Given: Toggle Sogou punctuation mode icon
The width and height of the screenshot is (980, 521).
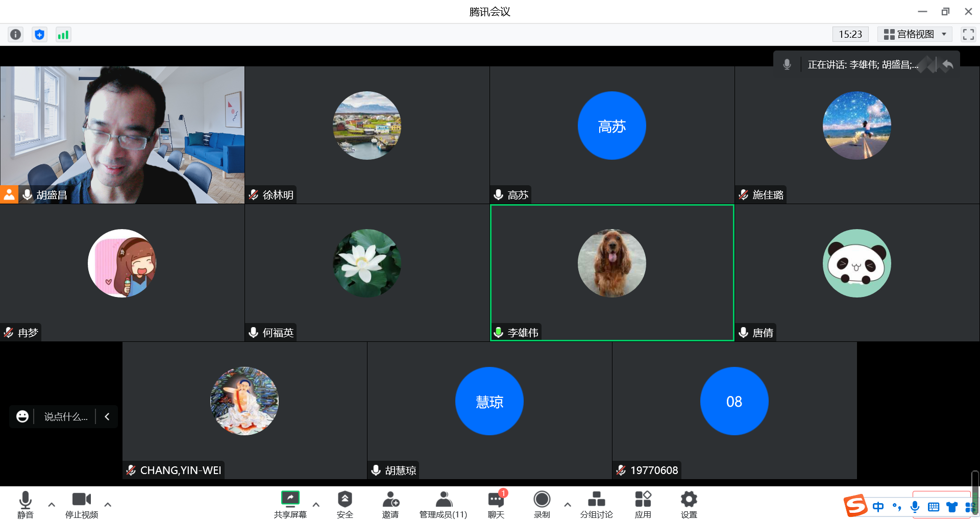Looking at the screenshot, I should 897,507.
